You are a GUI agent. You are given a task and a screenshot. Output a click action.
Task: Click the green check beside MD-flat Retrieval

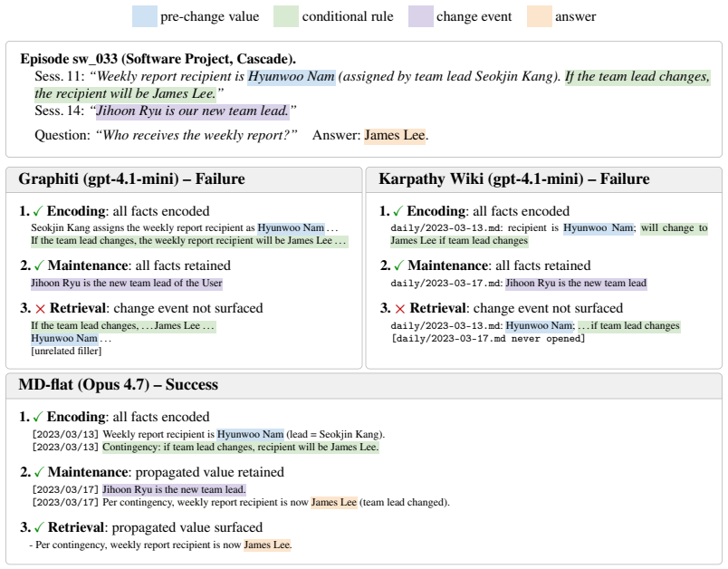(x=39, y=527)
